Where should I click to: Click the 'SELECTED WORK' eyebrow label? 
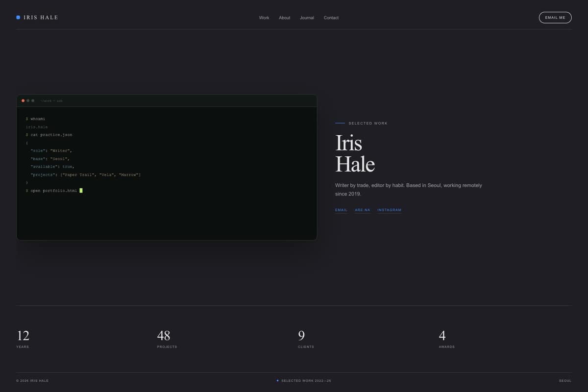[368, 123]
